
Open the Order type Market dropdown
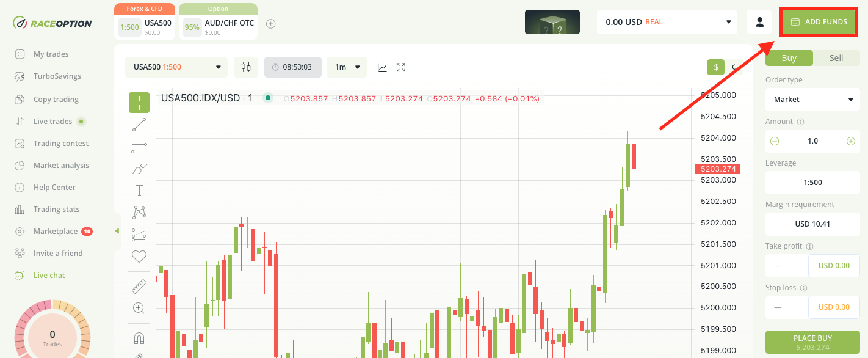click(812, 100)
